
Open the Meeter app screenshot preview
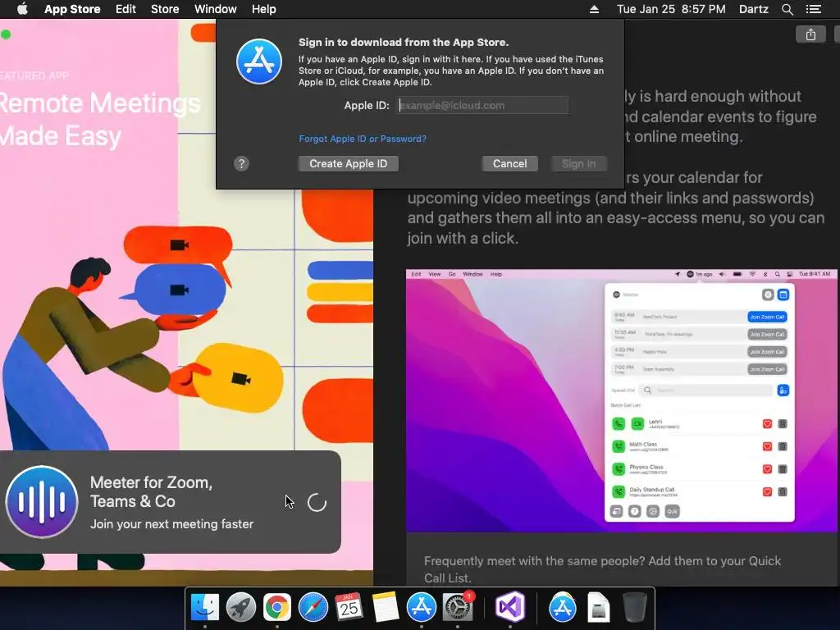click(x=622, y=400)
